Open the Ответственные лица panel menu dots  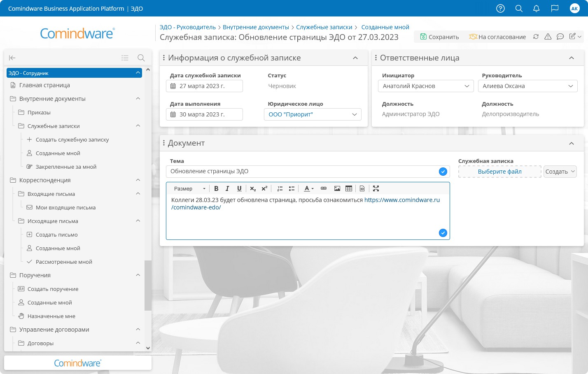coord(376,58)
